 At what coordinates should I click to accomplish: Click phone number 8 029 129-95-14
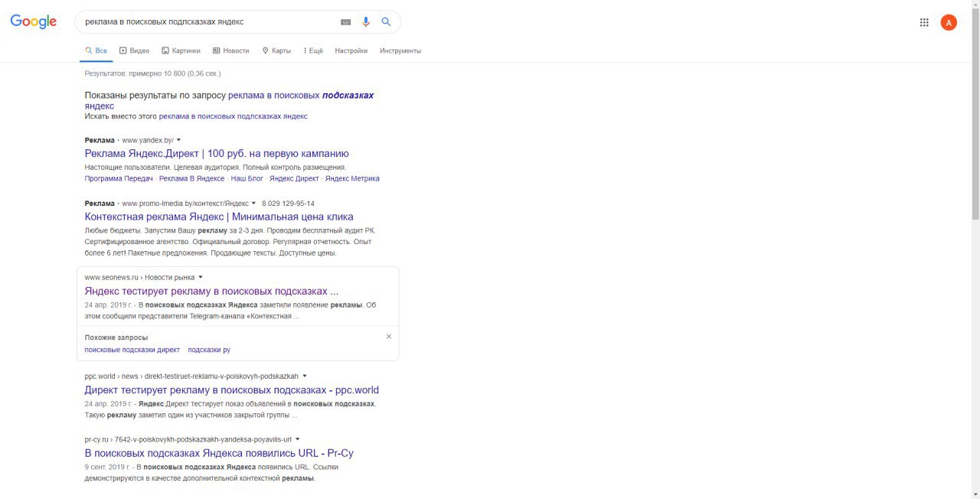click(x=288, y=204)
